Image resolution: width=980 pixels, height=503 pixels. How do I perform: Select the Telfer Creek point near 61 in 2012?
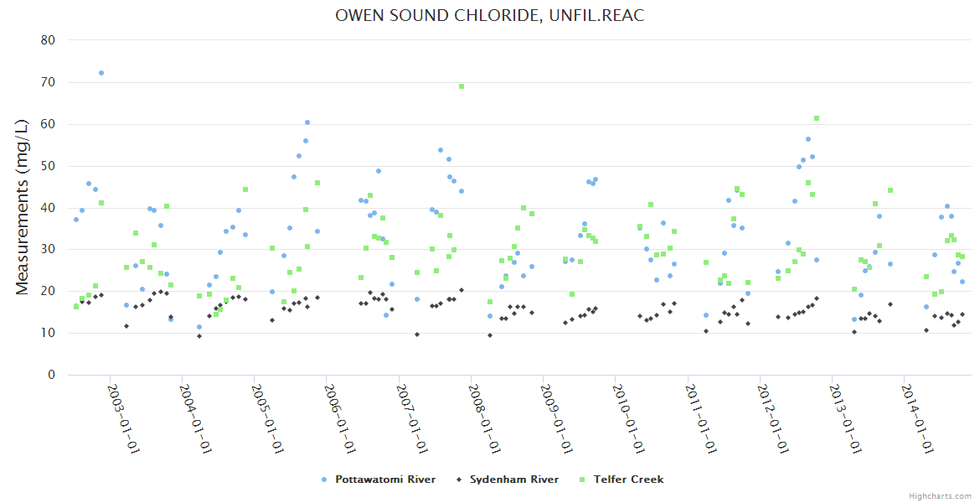[x=817, y=118]
